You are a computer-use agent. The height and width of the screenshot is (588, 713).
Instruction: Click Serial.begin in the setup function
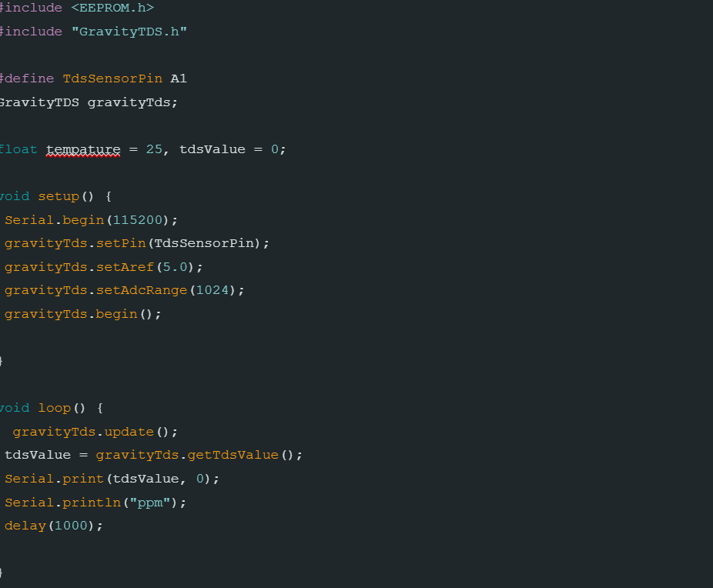[54, 220]
